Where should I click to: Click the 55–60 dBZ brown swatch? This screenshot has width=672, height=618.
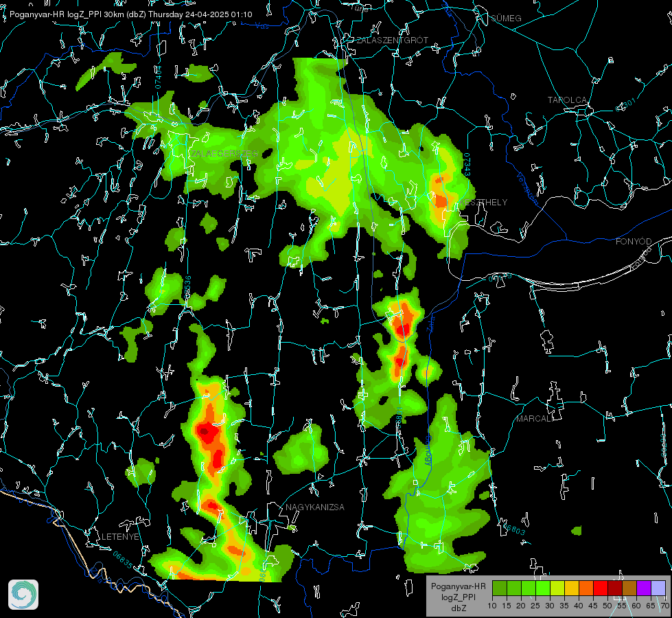click(x=629, y=588)
